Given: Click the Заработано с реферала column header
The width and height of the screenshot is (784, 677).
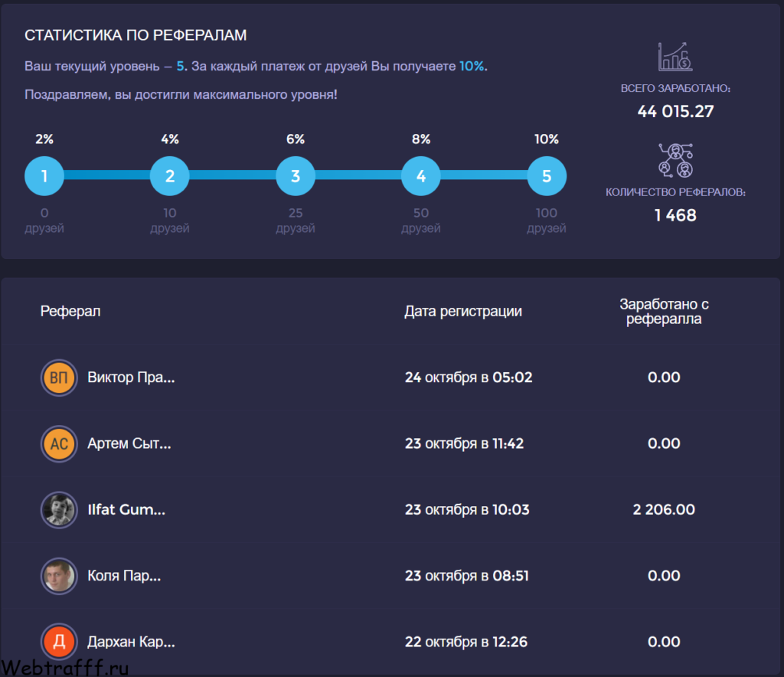Looking at the screenshot, I should (664, 312).
